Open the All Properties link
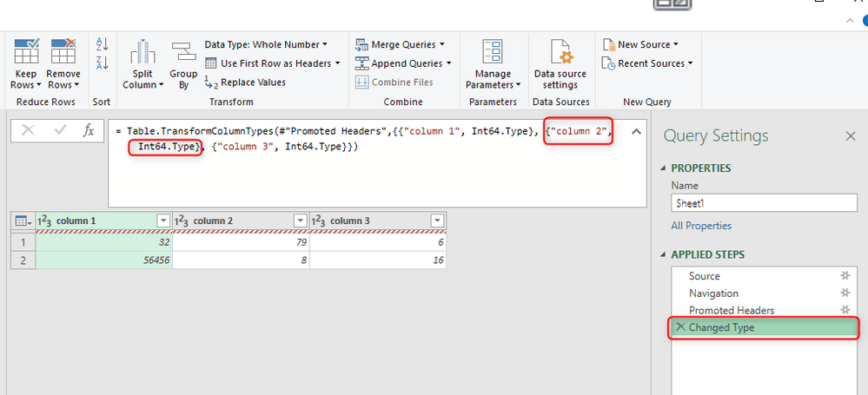Screen dimensions: 868x395 click(701, 226)
